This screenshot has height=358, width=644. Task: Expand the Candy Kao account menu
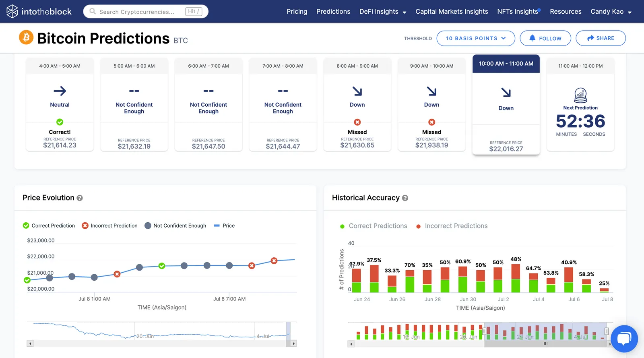coord(611,11)
